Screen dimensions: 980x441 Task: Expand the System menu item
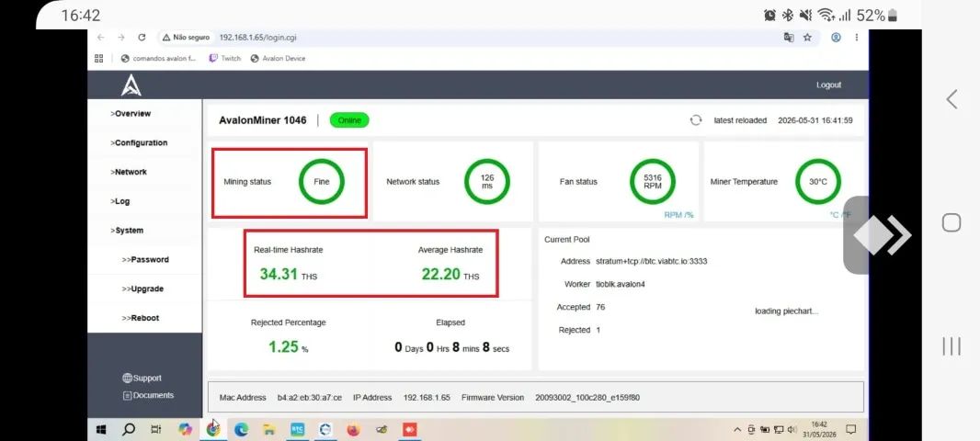127,231
